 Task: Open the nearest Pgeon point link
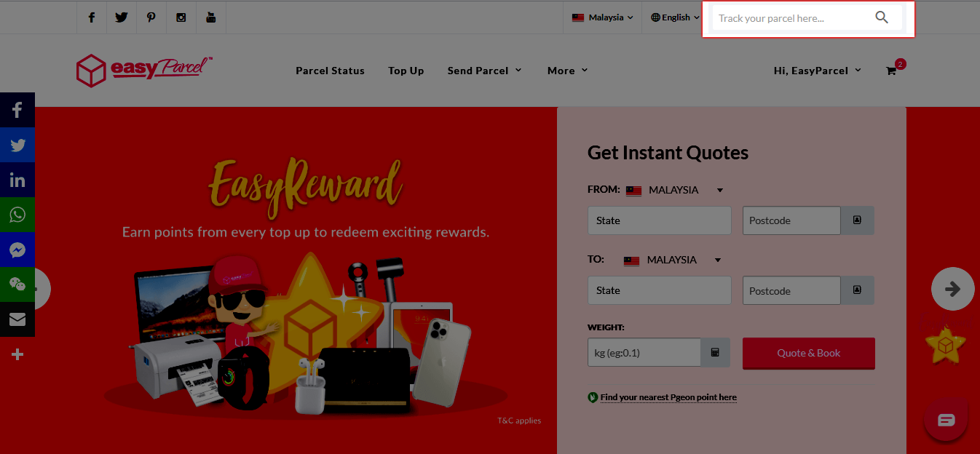(x=668, y=397)
